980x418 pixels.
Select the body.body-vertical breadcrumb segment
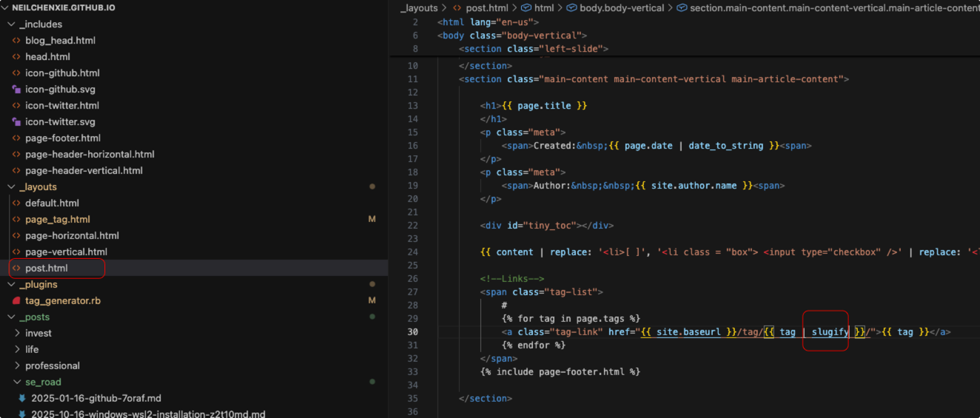pyautogui.click(x=621, y=7)
